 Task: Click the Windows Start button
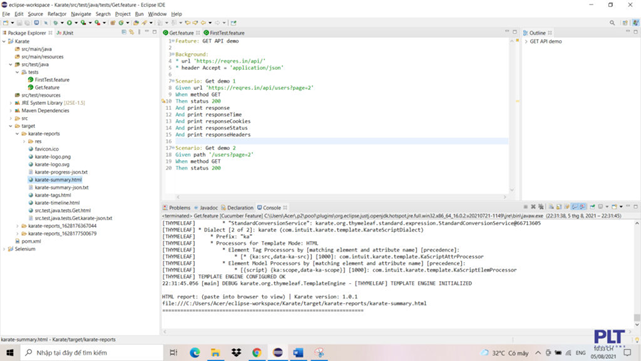coord(10,352)
